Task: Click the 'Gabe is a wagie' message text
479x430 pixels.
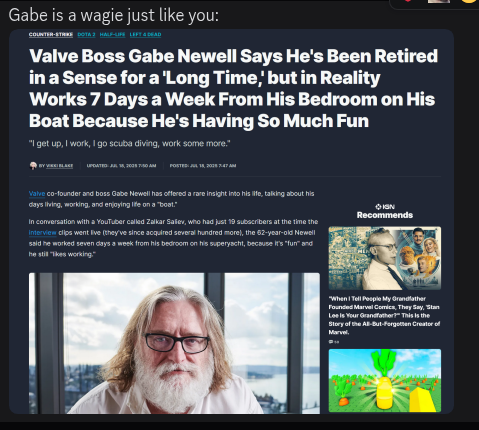Action: (114, 15)
